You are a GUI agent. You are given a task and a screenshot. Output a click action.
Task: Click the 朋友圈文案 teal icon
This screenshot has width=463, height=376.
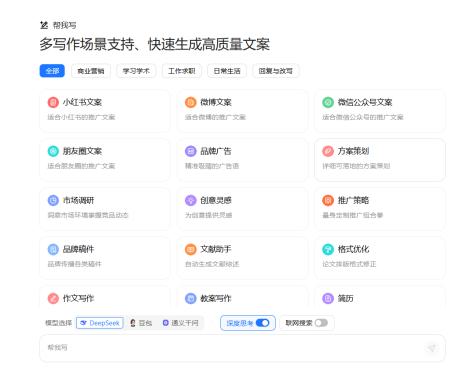click(53, 151)
